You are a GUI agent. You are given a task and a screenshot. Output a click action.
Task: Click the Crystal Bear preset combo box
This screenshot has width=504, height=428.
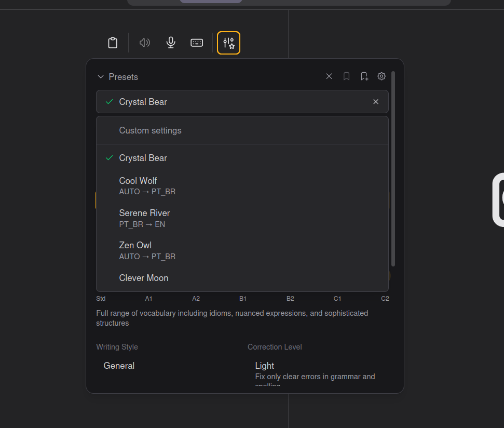pyautogui.click(x=234, y=102)
